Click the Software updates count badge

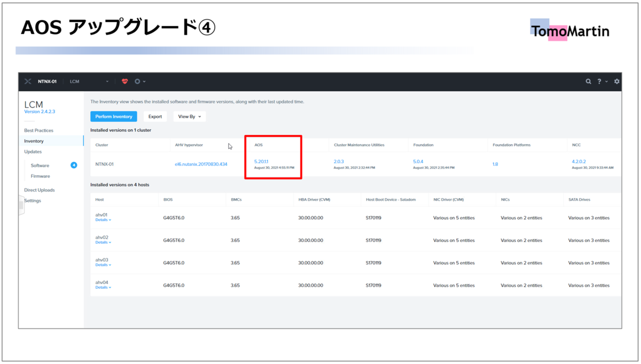pos(74,165)
